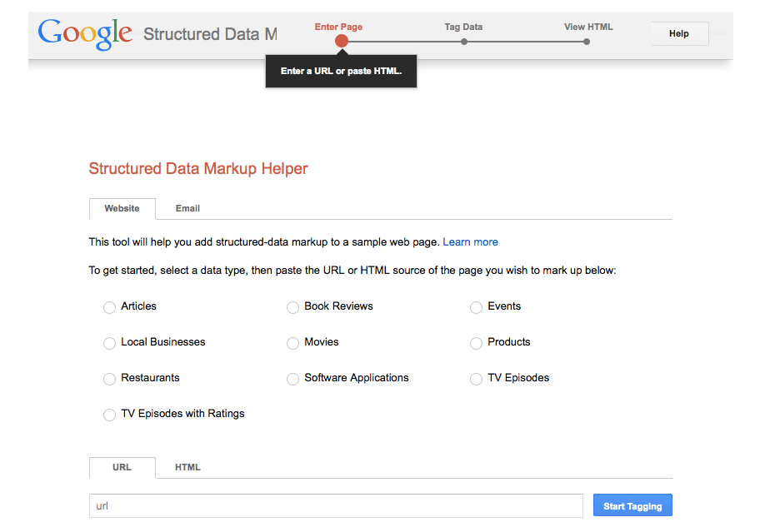780x532 pixels.
Task: Pick the Restaurants radio button
Action: (x=109, y=379)
